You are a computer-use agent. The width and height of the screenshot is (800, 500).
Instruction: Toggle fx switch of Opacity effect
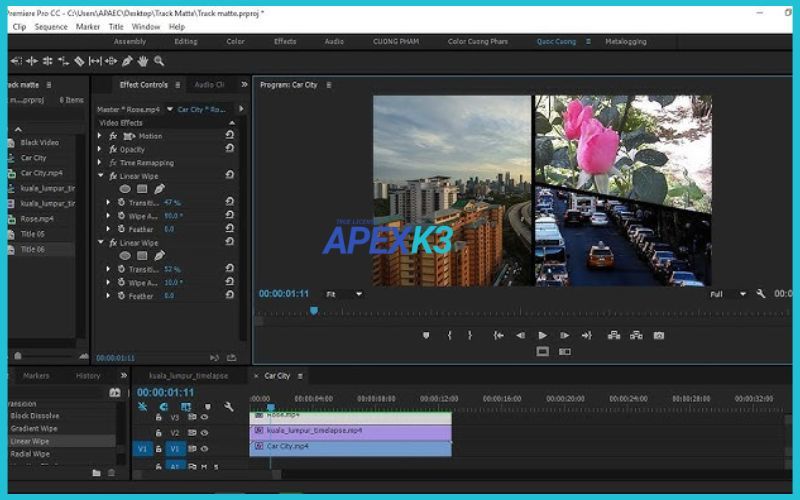(x=113, y=149)
